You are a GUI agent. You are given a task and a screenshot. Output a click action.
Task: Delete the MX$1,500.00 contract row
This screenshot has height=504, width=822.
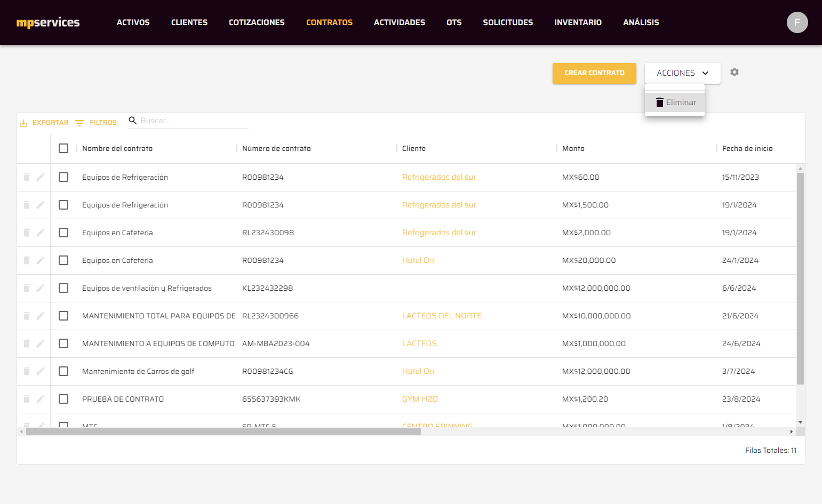pos(27,205)
